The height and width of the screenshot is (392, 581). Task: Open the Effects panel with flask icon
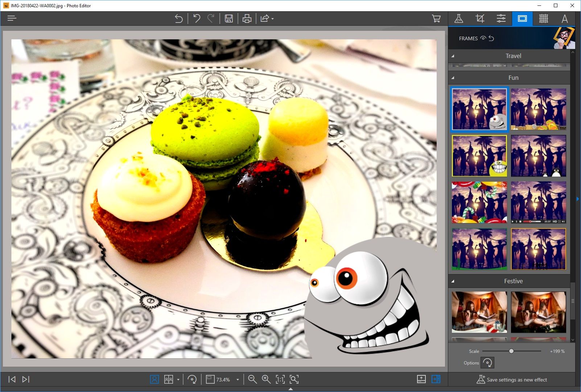coord(459,18)
